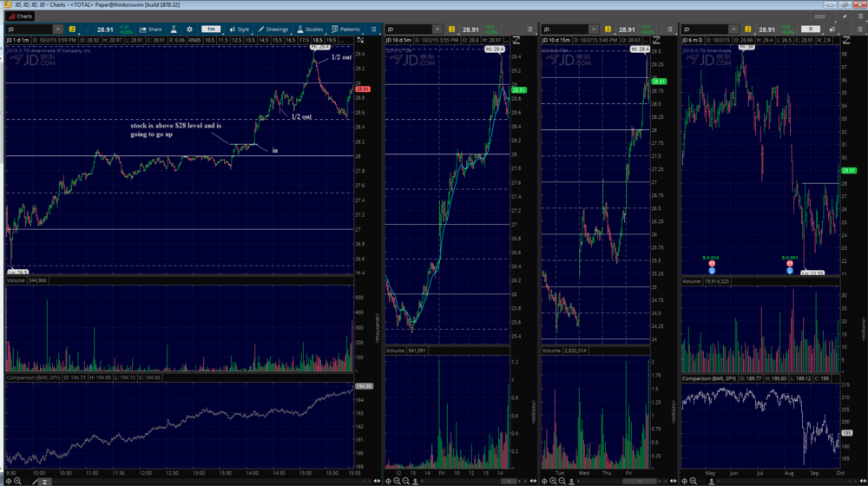Click the yellow link badge in 5m chart
The image size is (868, 486).
pos(451,30)
